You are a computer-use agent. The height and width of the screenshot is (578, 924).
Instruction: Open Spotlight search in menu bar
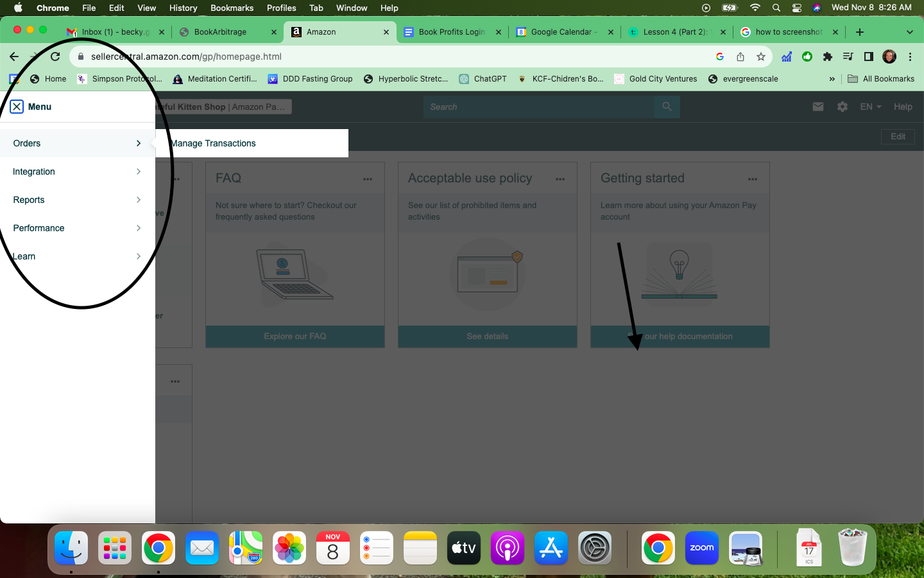(x=776, y=8)
